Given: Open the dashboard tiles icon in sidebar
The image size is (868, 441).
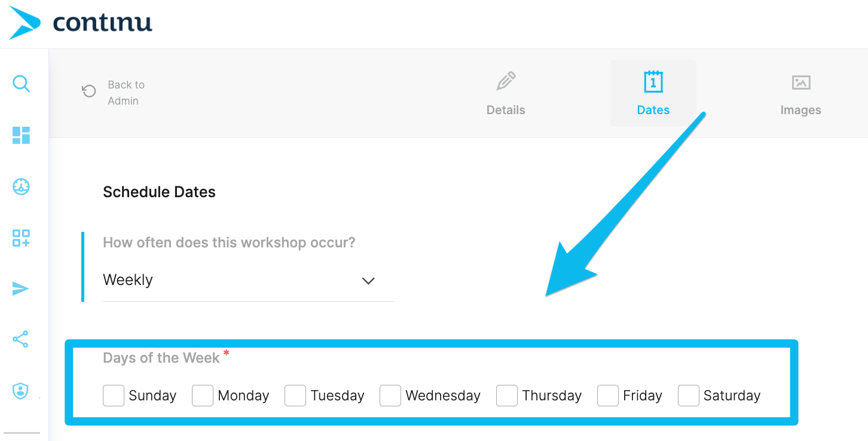Looking at the screenshot, I should point(21,136).
